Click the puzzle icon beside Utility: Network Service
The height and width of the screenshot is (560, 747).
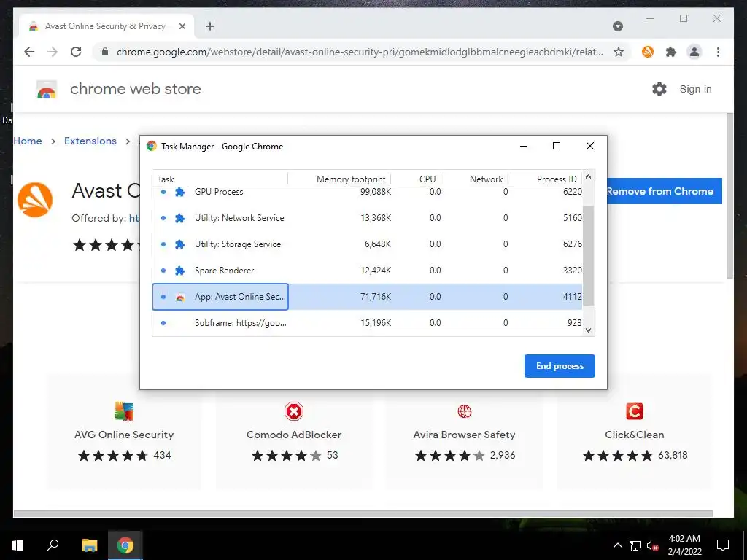tap(179, 218)
